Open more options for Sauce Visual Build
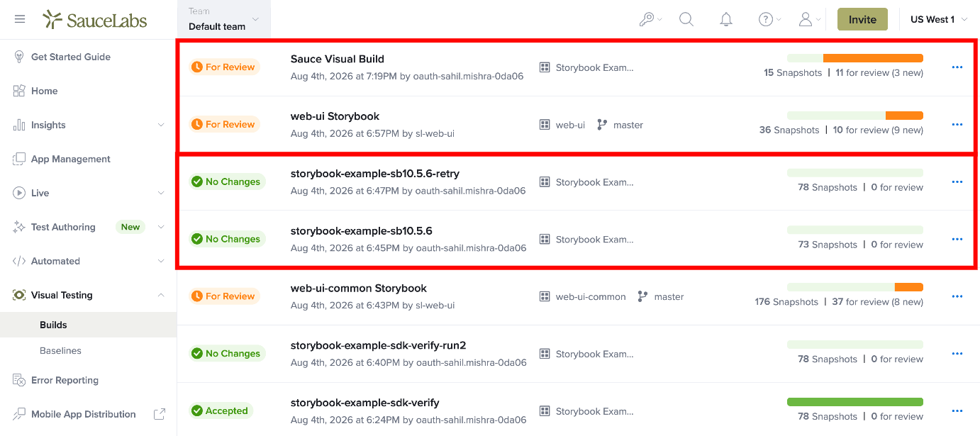 957,67
